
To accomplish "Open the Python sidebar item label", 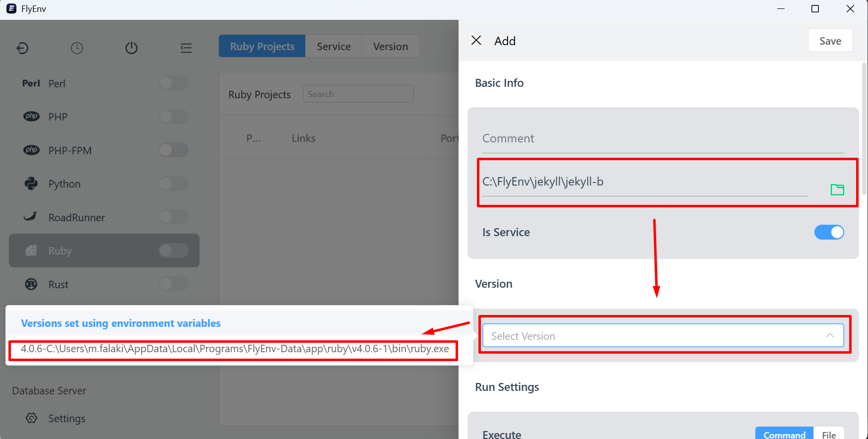I will click(x=65, y=184).
